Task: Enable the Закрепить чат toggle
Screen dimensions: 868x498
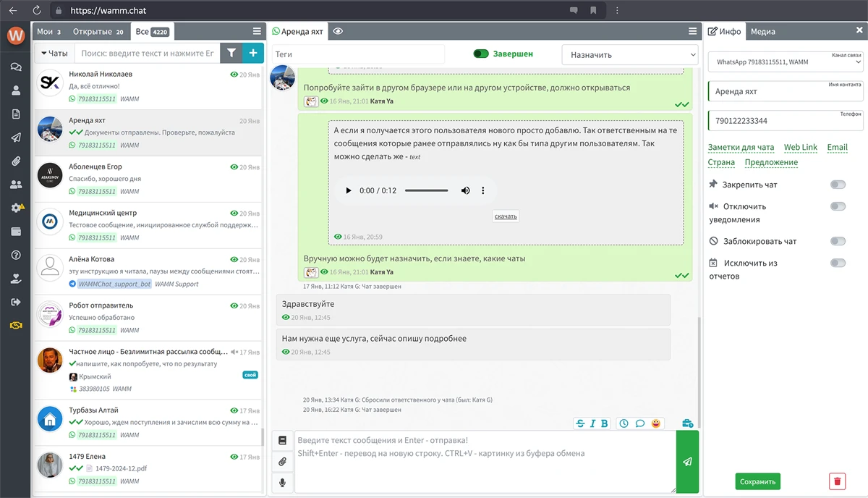Action: pyautogui.click(x=838, y=185)
